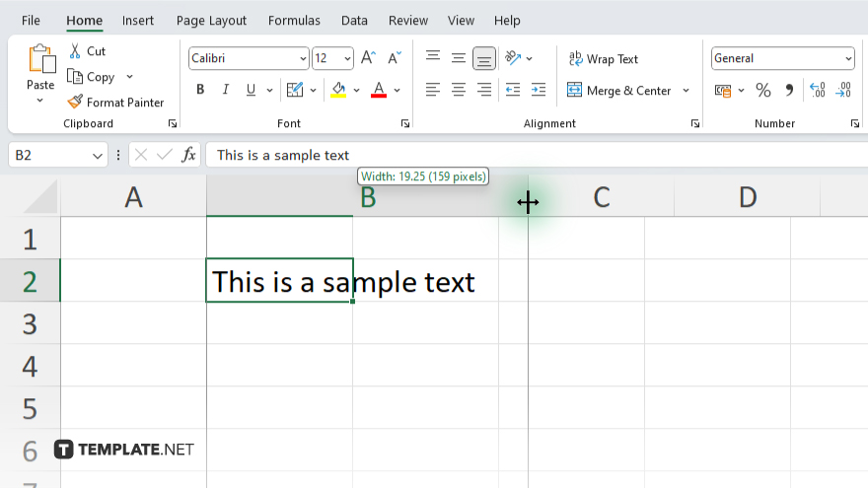Align text left
The image size is (868, 488).
coord(433,89)
